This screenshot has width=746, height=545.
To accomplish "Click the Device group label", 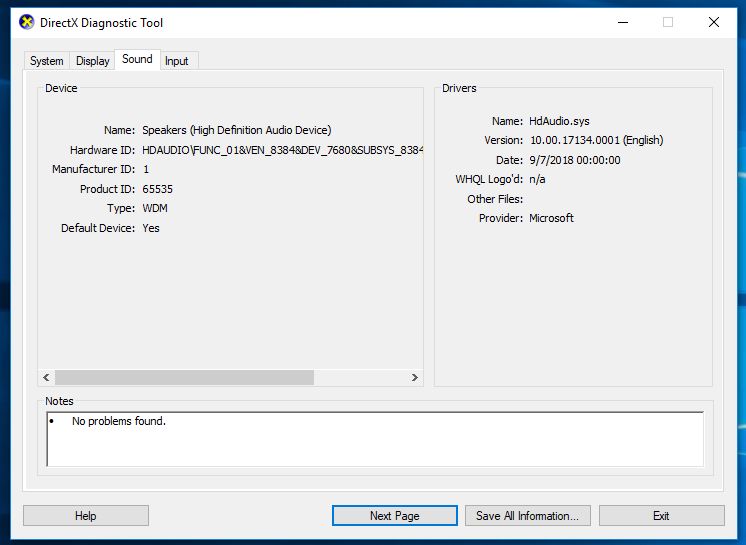I will pyautogui.click(x=61, y=88).
